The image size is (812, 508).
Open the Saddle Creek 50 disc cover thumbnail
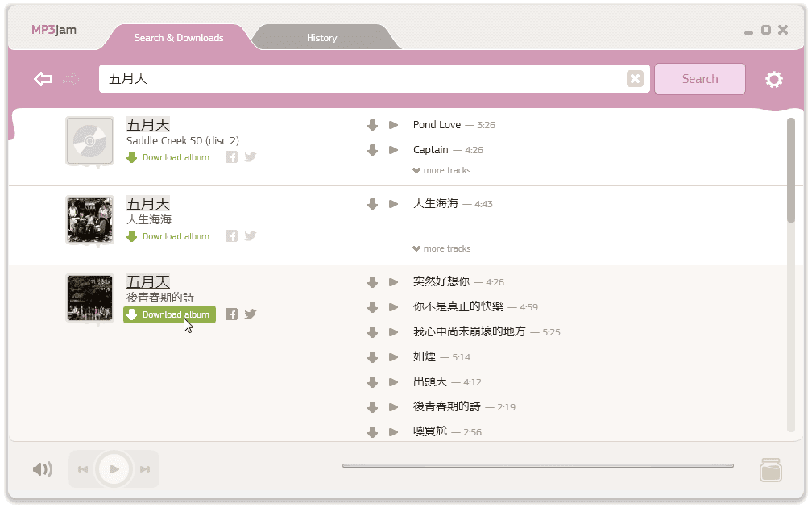click(89, 140)
